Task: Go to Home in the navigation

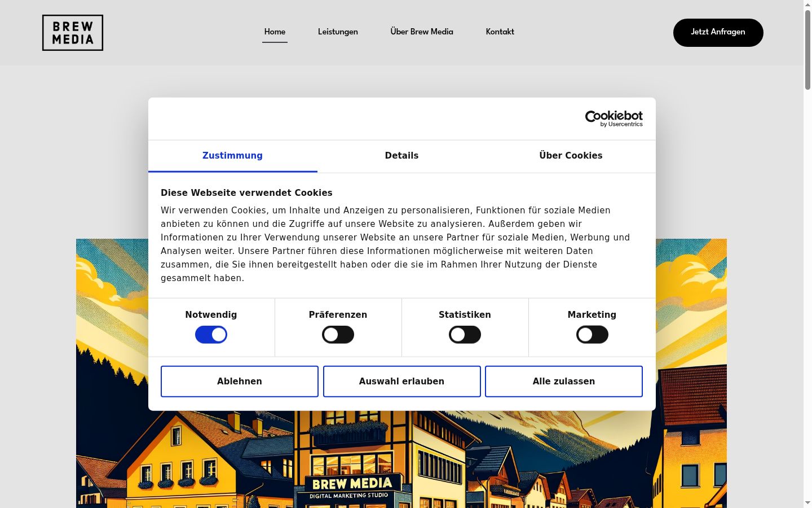Action: 275,32
